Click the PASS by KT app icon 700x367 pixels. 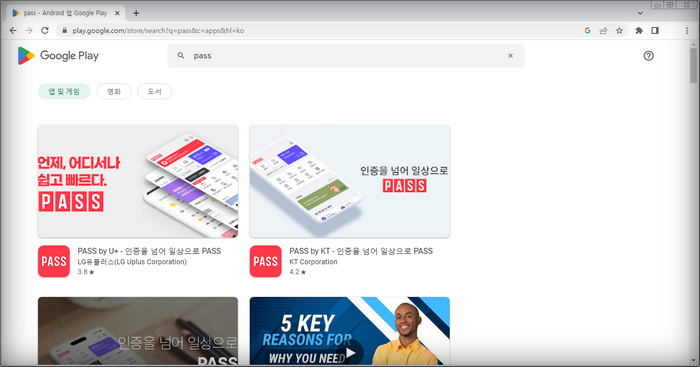(x=266, y=261)
